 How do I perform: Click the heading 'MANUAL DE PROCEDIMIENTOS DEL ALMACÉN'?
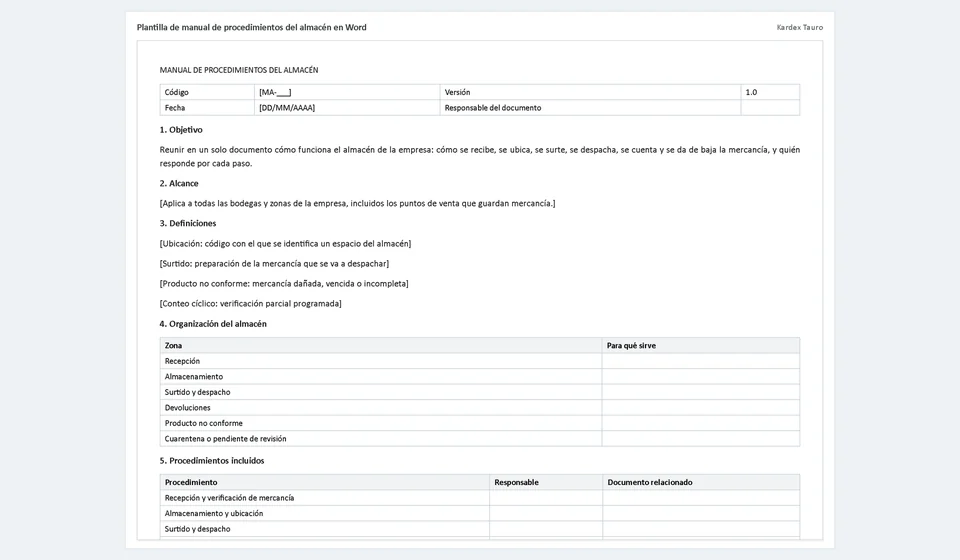coord(239,70)
